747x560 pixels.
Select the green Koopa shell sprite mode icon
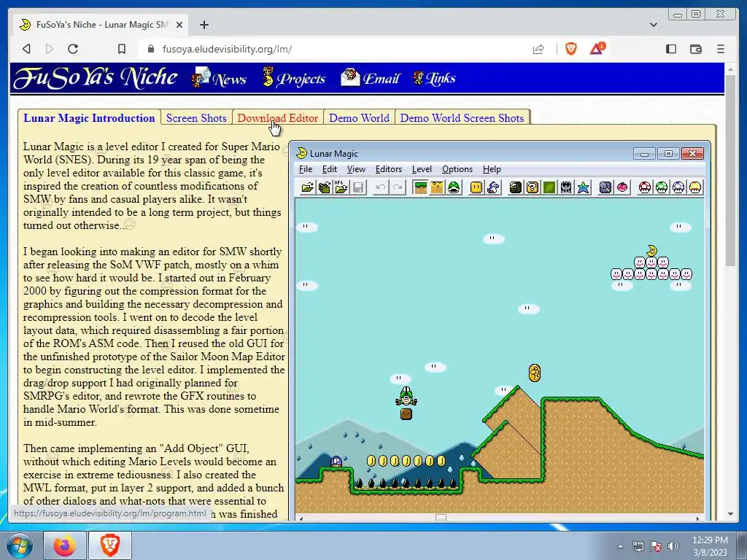tap(454, 187)
